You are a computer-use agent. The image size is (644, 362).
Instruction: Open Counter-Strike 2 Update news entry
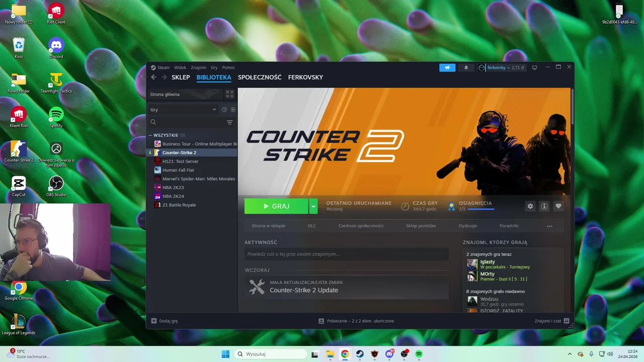tap(347, 287)
